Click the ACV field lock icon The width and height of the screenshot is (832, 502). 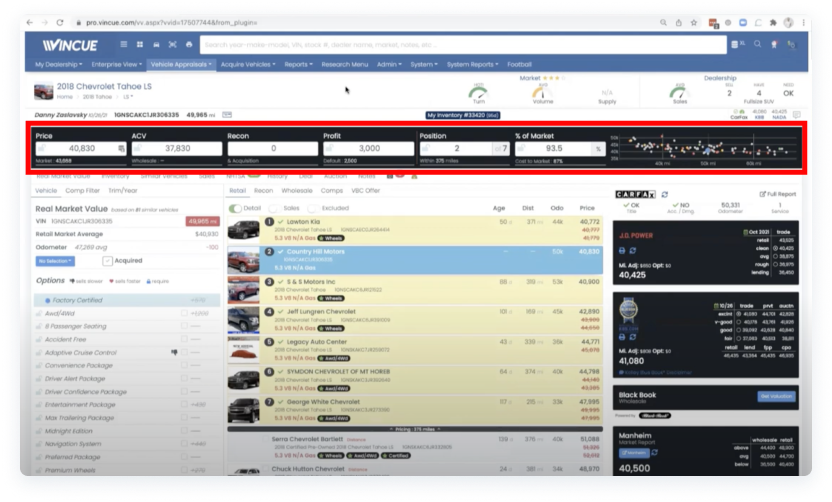(x=137, y=149)
